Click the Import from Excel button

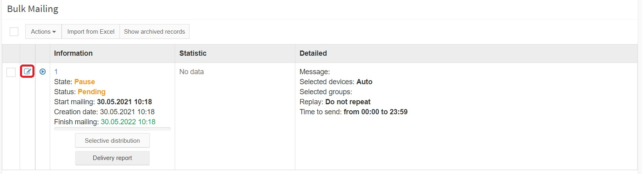coord(91,32)
